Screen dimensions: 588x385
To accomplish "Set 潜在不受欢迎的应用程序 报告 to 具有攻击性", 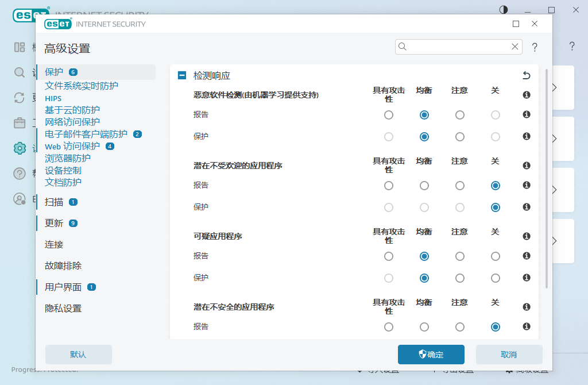I will pyautogui.click(x=389, y=186).
